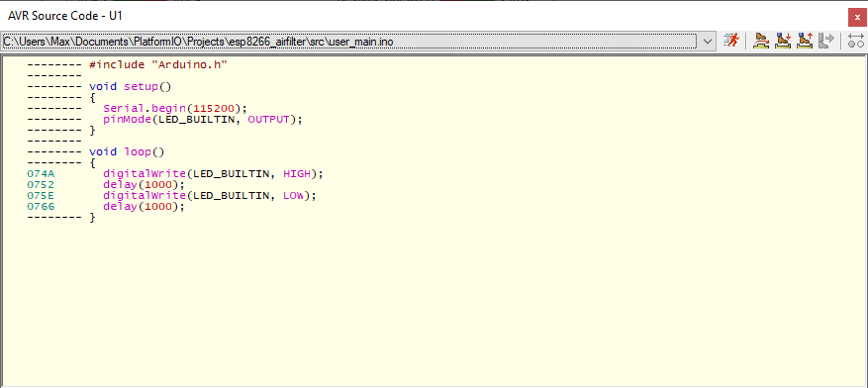Click the Serial.begin(115200) line
This screenshot has height=388, width=868.
click(175, 109)
